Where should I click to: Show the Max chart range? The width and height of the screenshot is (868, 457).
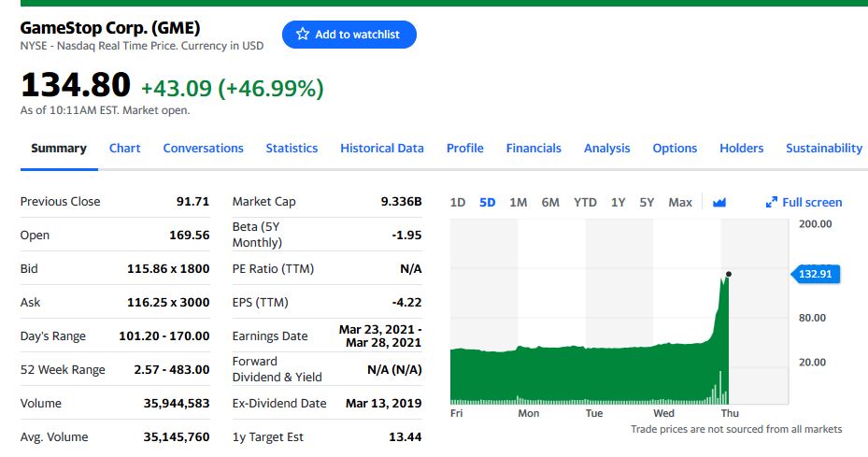click(680, 202)
